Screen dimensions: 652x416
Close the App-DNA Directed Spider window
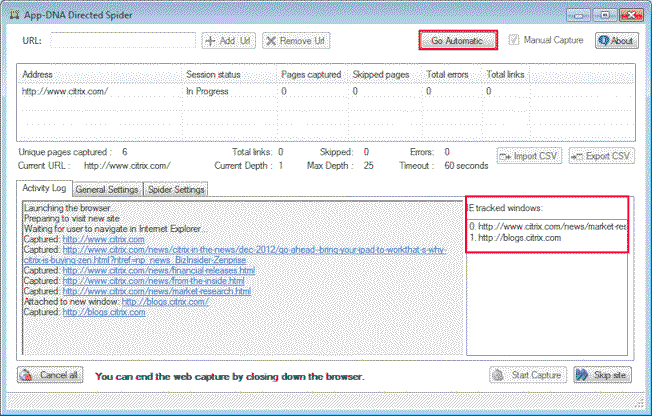(x=631, y=15)
